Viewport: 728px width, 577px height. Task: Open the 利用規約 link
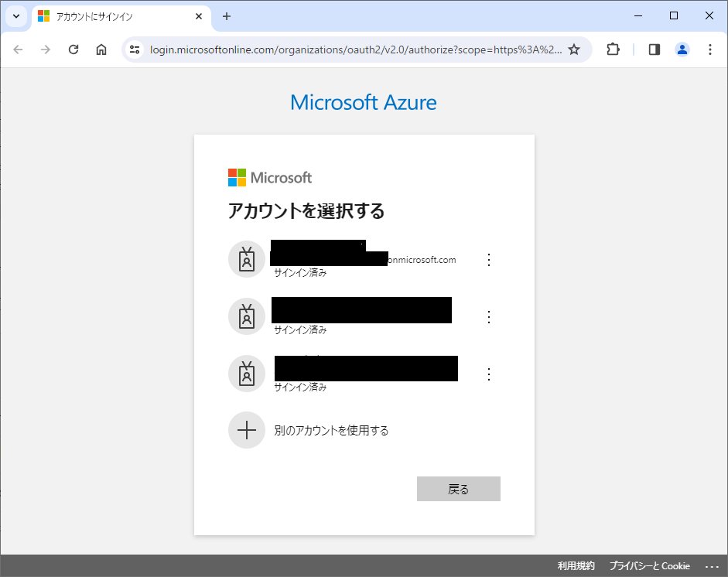[x=576, y=566]
